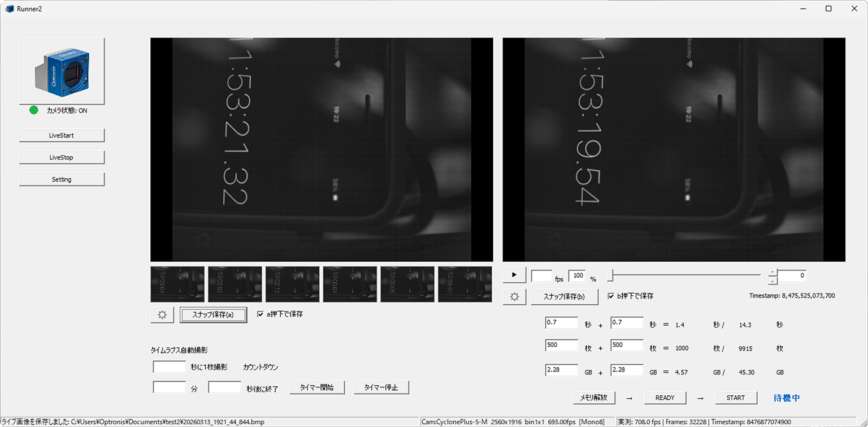This screenshot has height=427, width=868.
Task: Toggle the a押下で保存 checkbox
Action: 261,314
